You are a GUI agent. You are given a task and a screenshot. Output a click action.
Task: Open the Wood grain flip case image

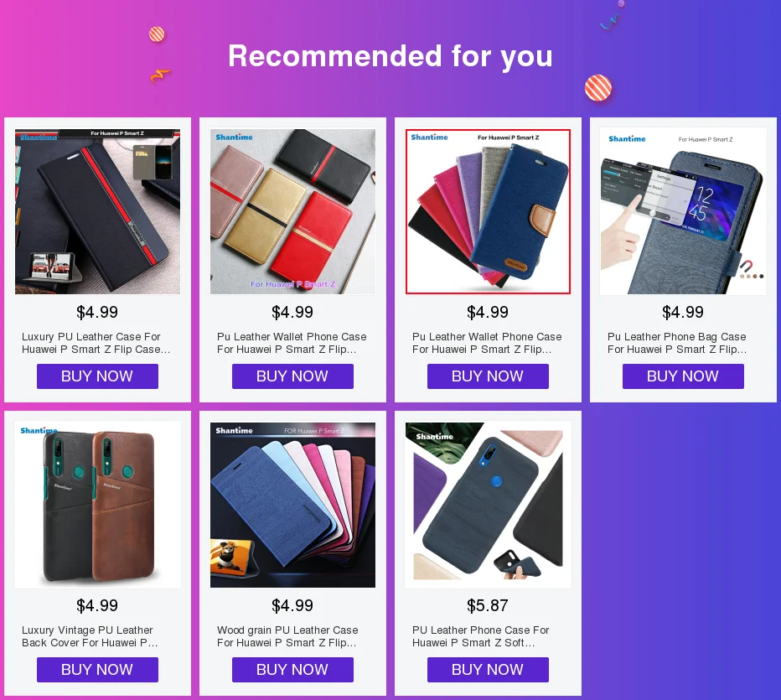293,505
